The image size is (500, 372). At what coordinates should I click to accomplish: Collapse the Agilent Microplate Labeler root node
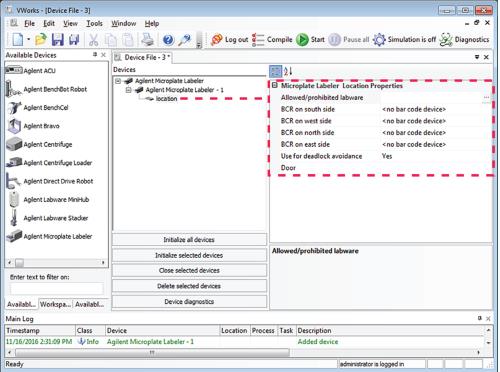point(118,81)
